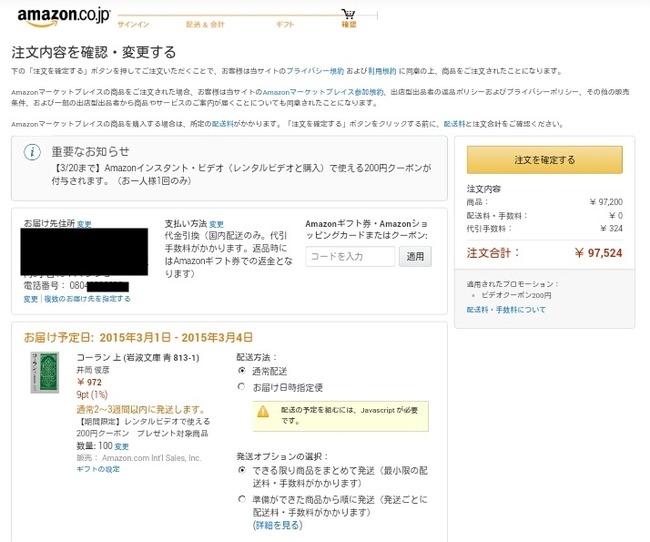Image resolution: width=650 pixels, height=542 pixels.
Task: Open ギフトの設定 link
Action: (98, 469)
